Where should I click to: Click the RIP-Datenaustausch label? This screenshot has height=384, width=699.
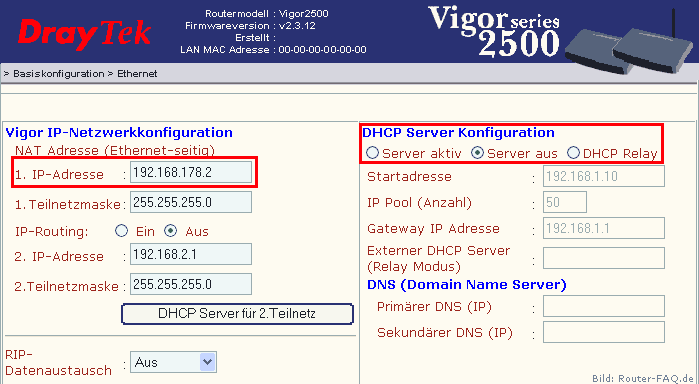58,363
